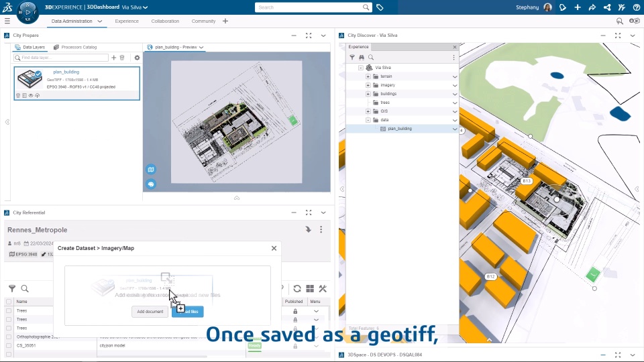Image resolution: width=644 pixels, height=362 pixels.
Task: Click the Experience tree filter icon
Action: (352, 58)
